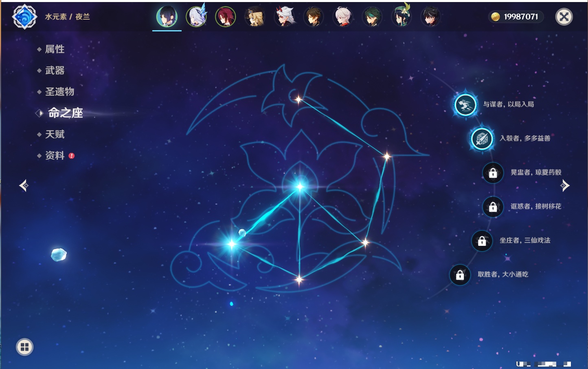588x369 pixels.
Task: Open the locked constellation beside 坐庄者,三仙戏法
Action: pos(482,241)
